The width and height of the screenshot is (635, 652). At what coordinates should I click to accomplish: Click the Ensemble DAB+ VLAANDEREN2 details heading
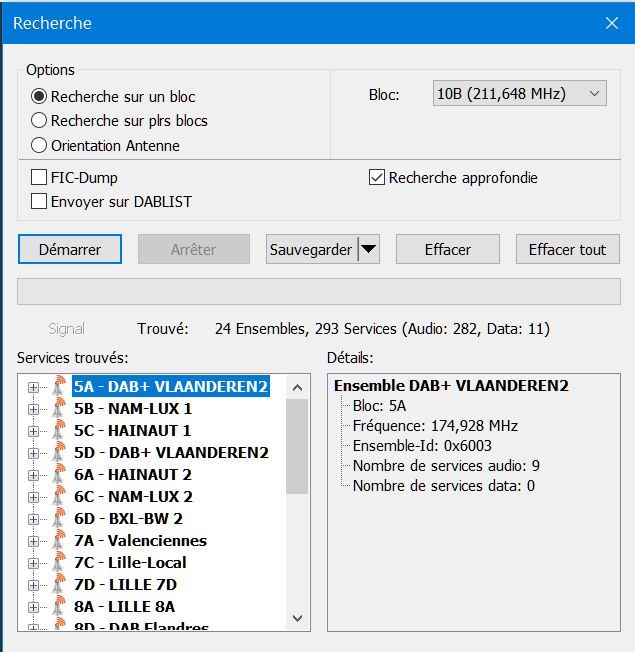point(451,385)
